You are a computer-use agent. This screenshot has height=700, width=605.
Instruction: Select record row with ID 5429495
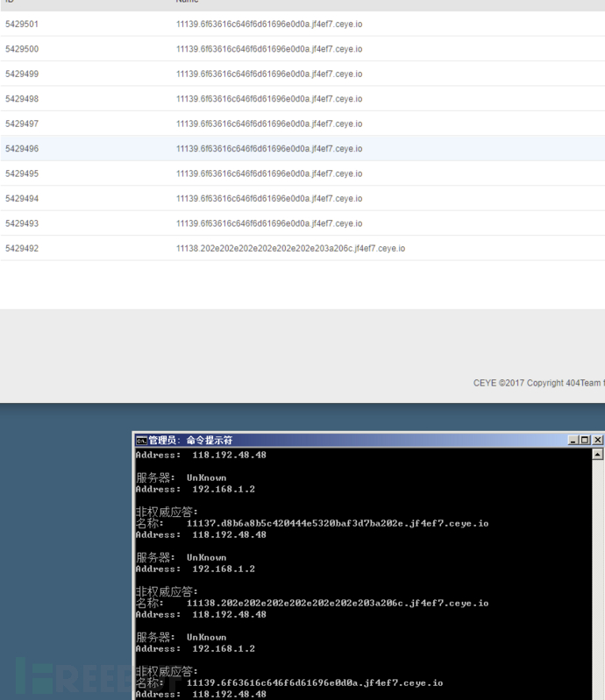(x=302, y=173)
